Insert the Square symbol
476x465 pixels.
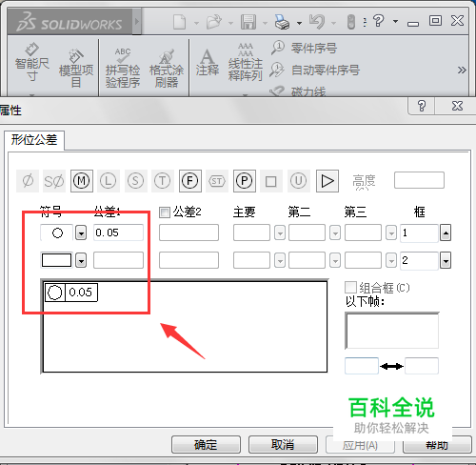271,181
